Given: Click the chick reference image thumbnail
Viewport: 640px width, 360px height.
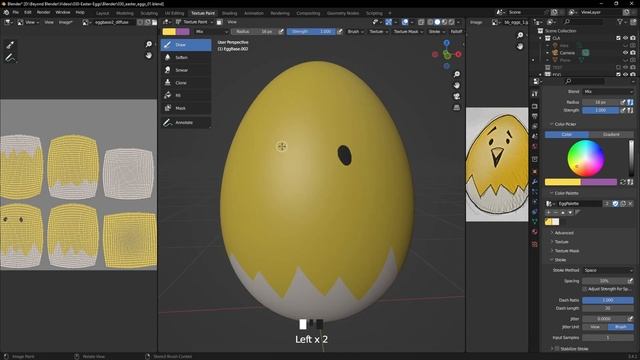Looking at the screenshot, I should tap(497, 164).
